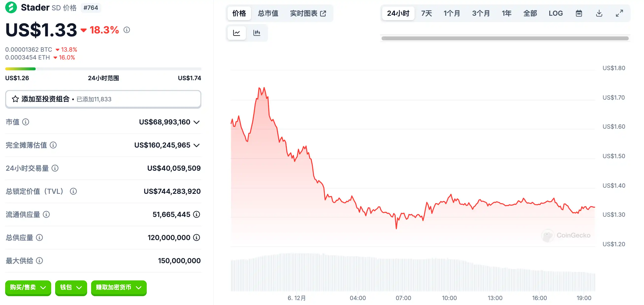Select the line chart view icon
644x305 pixels.
click(x=237, y=33)
